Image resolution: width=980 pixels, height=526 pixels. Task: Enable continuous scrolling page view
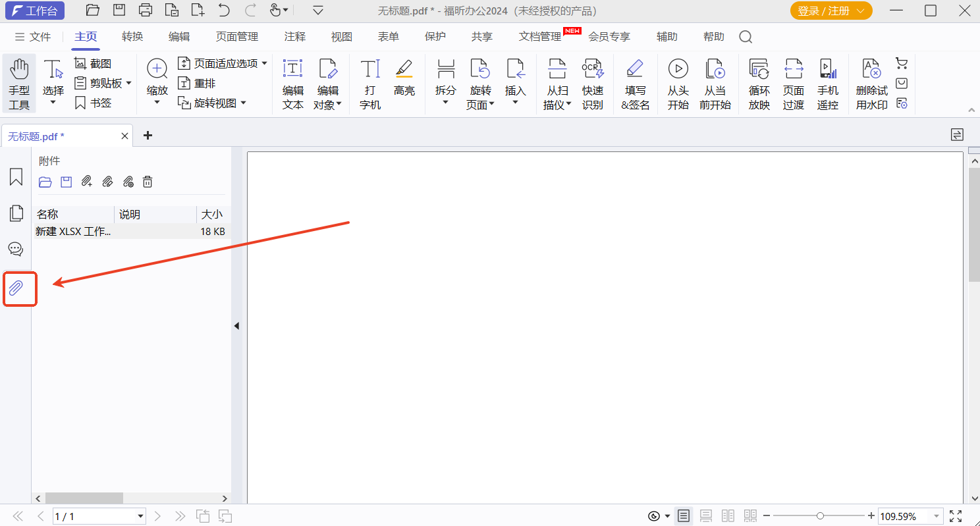point(705,516)
